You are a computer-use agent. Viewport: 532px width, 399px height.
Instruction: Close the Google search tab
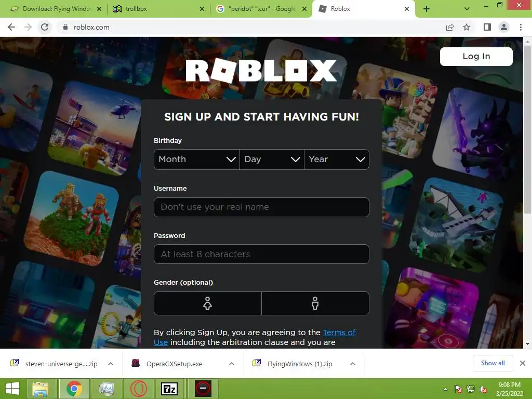pos(304,9)
